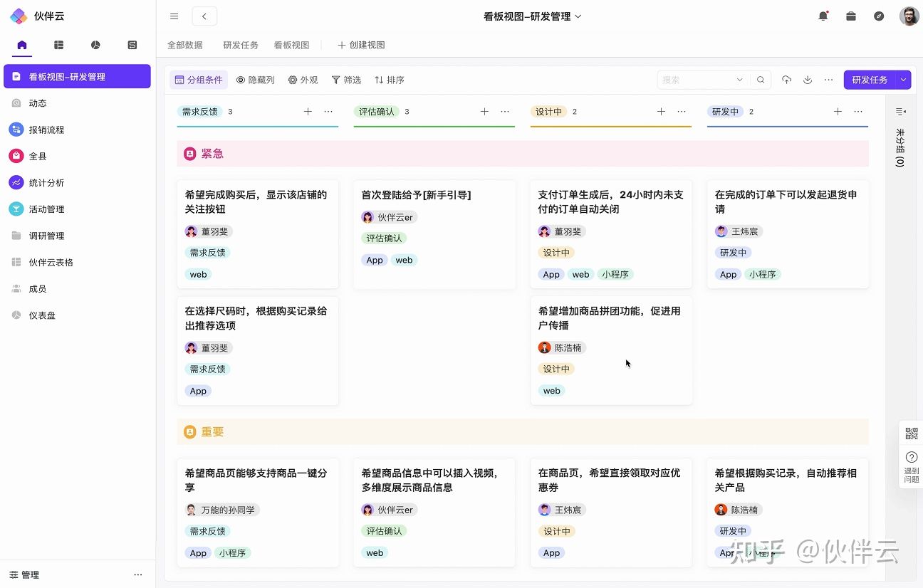Open the QR code side icon
The width and height of the screenshot is (923, 588).
click(x=912, y=434)
